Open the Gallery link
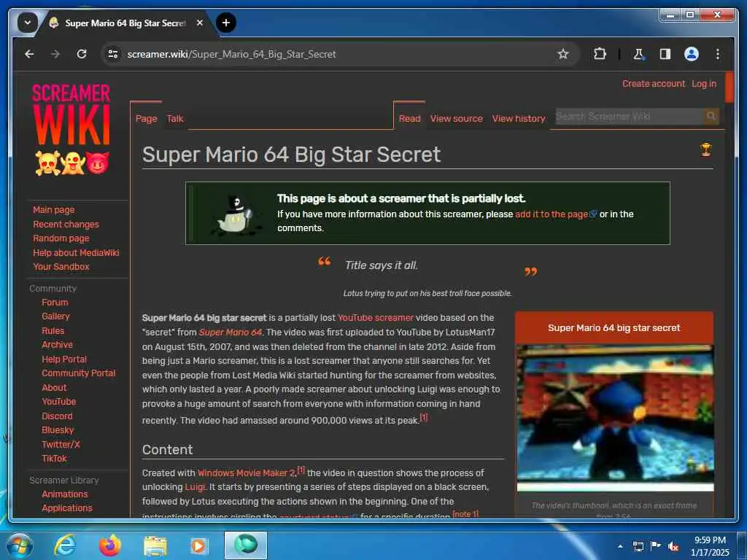This screenshot has width=747, height=560. (55, 316)
